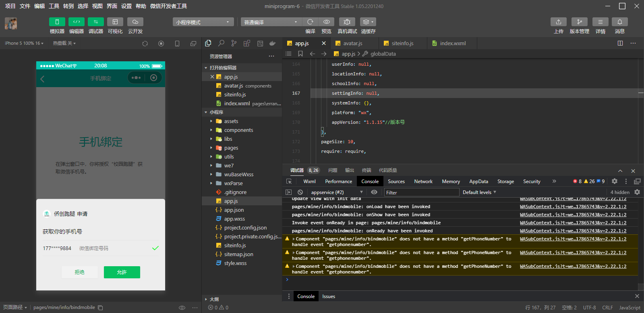Open project details (详情)
The image size is (644, 313).
click(x=601, y=22)
